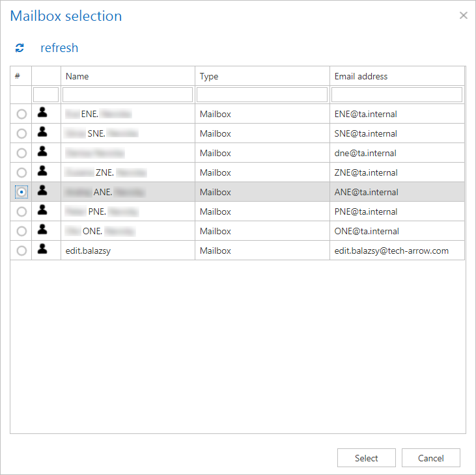
Task: Click the Type column header
Action: (x=209, y=76)
